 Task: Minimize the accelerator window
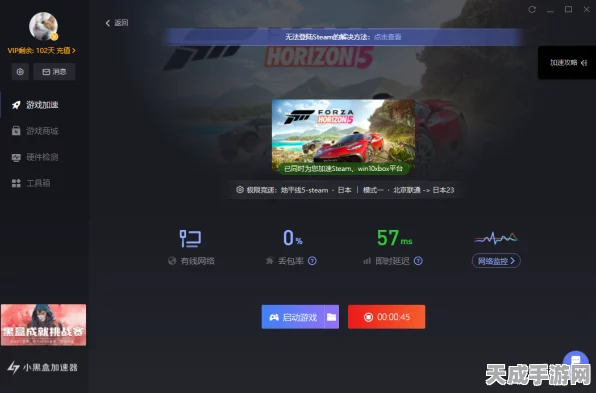[x=550, y=10]
